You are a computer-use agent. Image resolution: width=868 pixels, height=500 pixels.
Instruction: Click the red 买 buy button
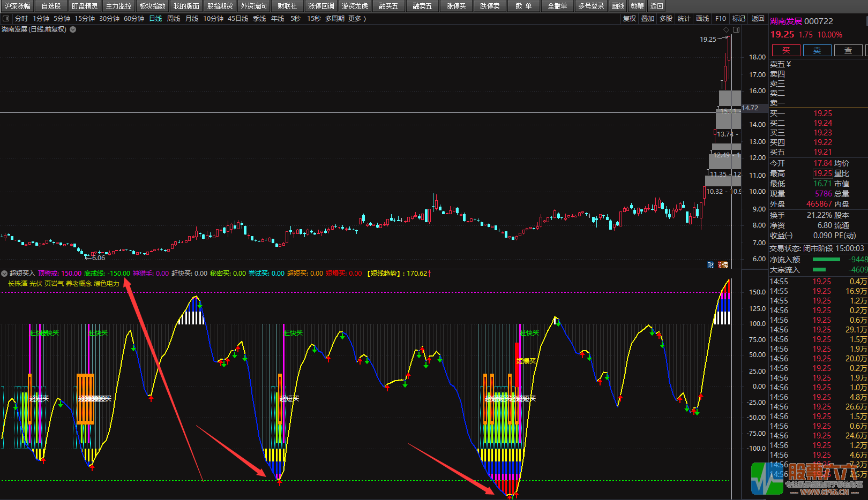pos(786,50)
